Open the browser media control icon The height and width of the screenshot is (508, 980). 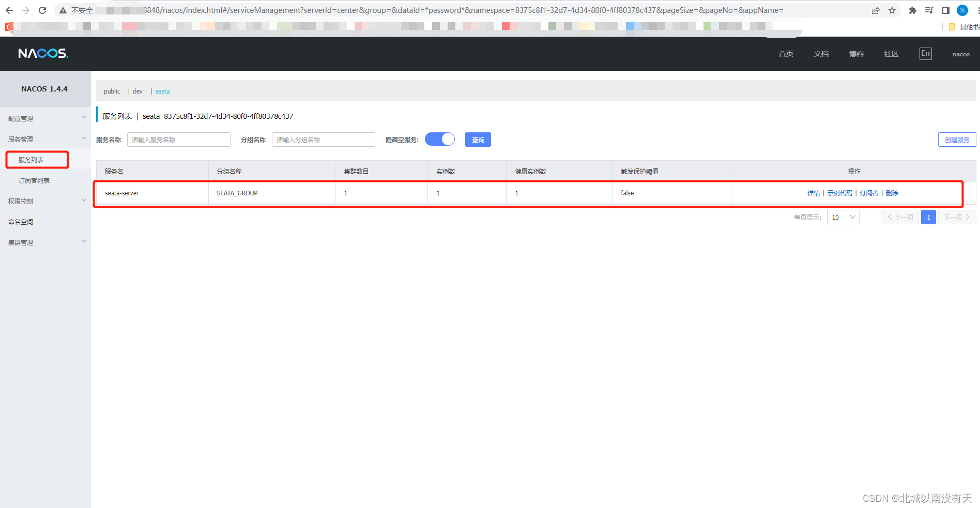point(929,10)
